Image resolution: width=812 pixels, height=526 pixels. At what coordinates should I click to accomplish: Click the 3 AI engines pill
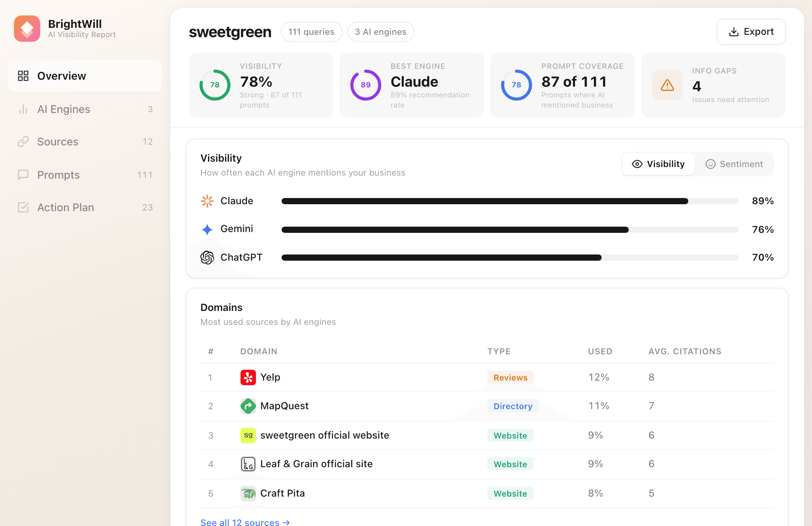[x=380, y=32]
